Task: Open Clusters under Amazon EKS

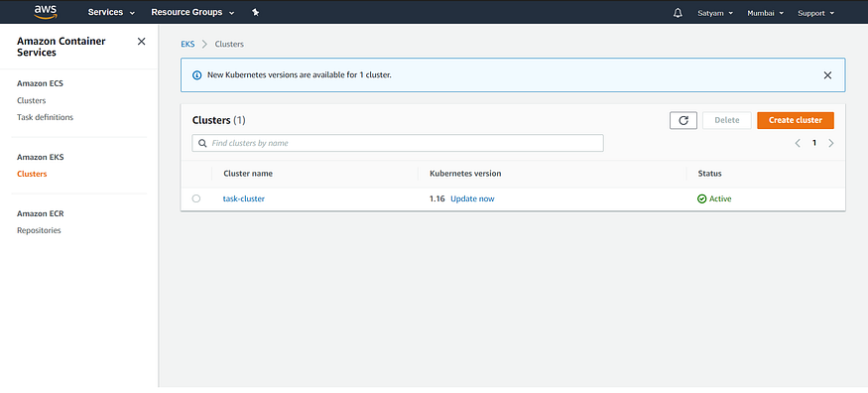Action: 32,174
